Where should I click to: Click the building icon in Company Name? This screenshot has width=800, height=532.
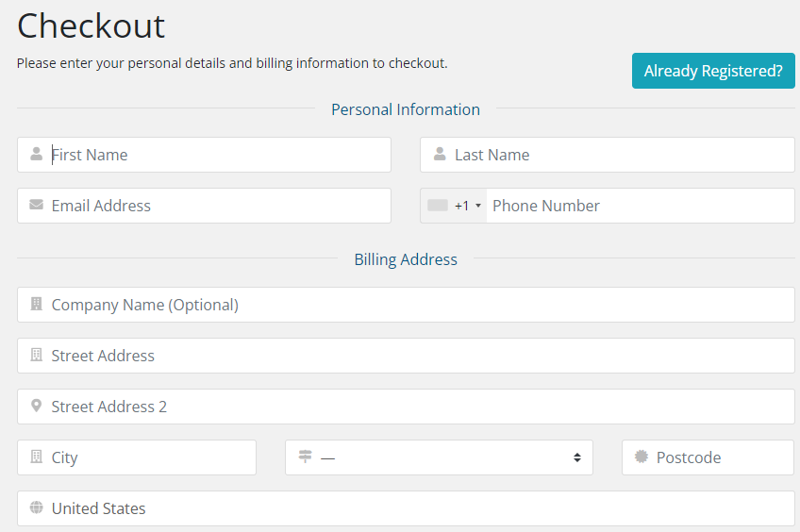pyautogui.click(x=36, y=305)
